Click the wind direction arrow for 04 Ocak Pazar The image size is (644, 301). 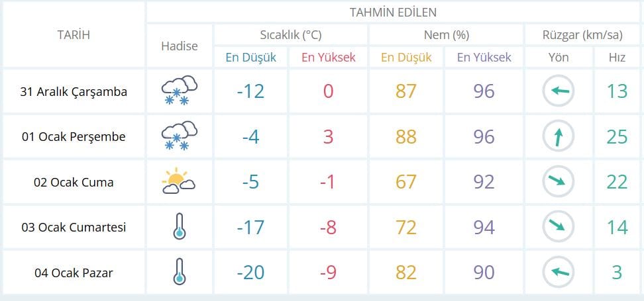[559, 272]
